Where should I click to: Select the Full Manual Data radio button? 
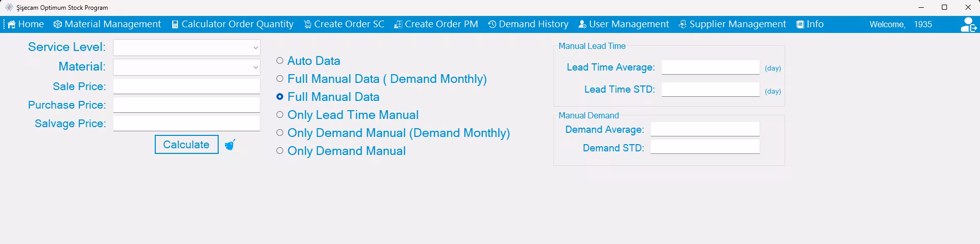(x=280, y=97)
